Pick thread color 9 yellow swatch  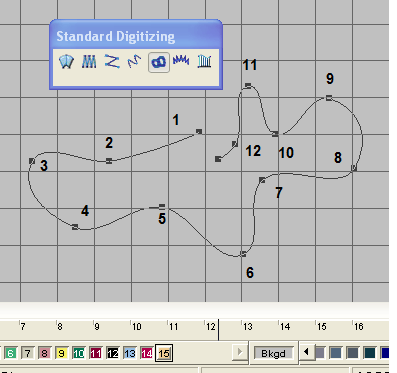point(62,353)
